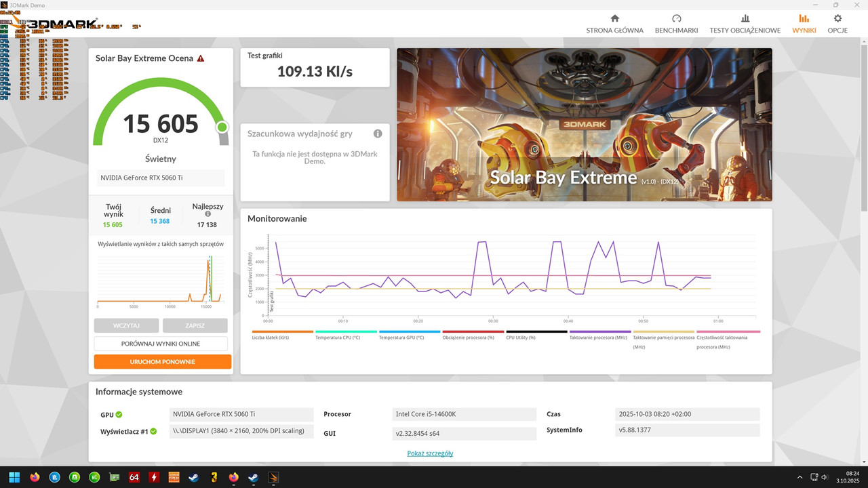
Task: Click the 15 605 score value
Action: (161, 124)
